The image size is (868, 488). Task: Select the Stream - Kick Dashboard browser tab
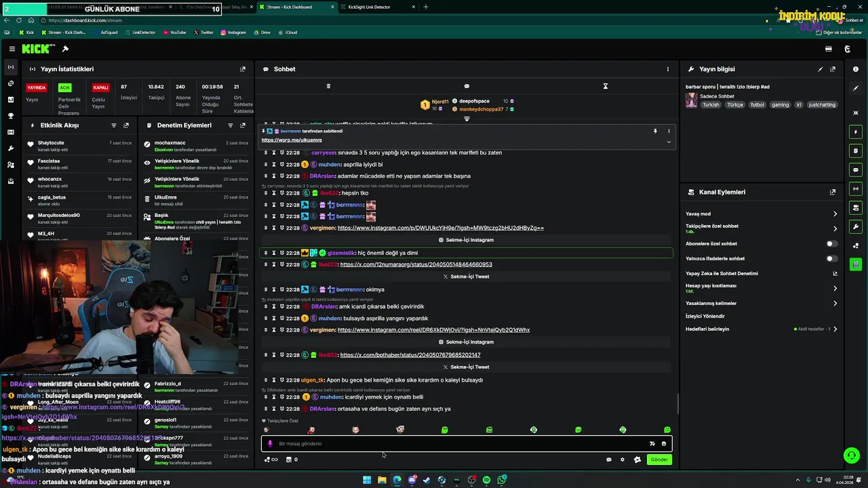point(298,7)
